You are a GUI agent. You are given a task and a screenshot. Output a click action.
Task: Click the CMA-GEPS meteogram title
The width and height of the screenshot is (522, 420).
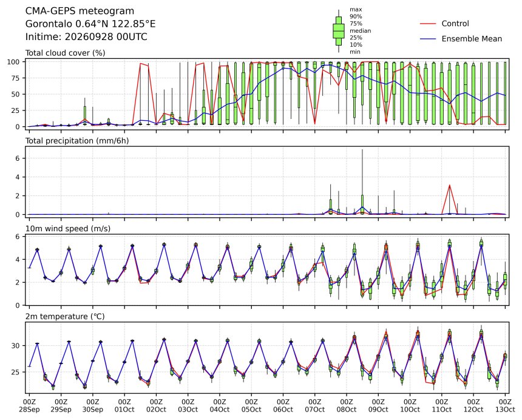[x=80, y=12]
